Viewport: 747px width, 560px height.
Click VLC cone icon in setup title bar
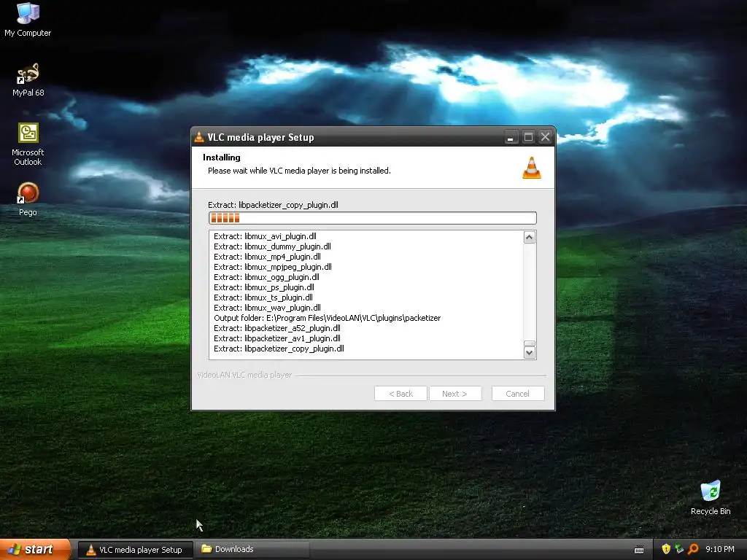pyautogui.click(x=199, y=137)
